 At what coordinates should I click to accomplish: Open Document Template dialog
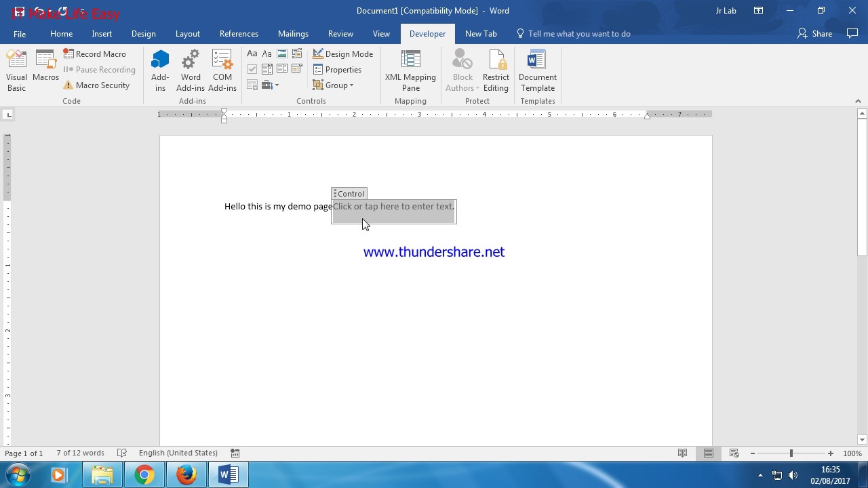click(538, 70)
